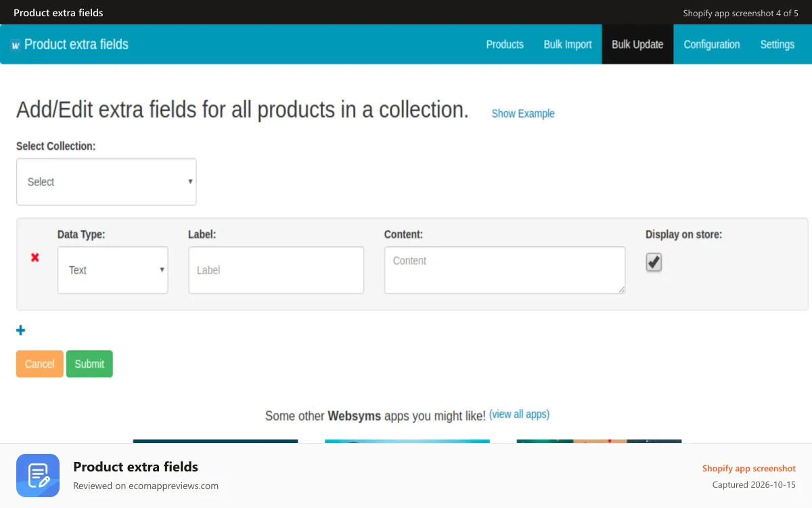
Task: Open the Settings tab
Action: pos(777,44)
